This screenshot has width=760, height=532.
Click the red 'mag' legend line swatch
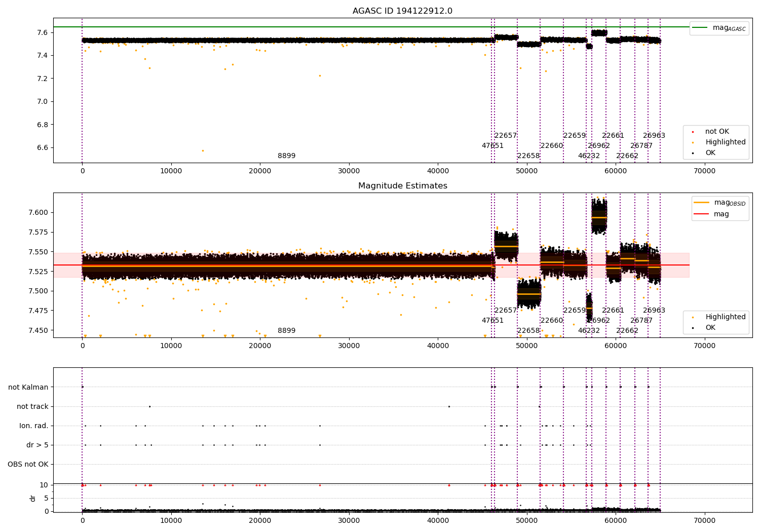click(701, 214)
